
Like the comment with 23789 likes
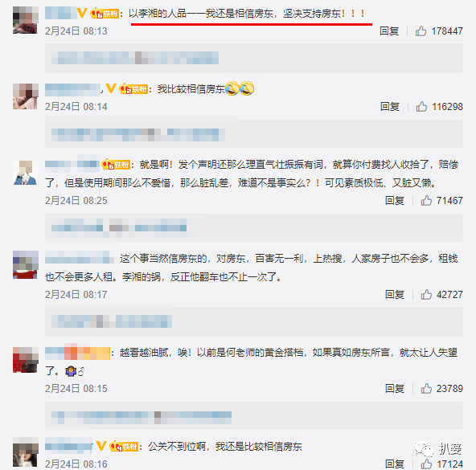click(x=426, y=388)
